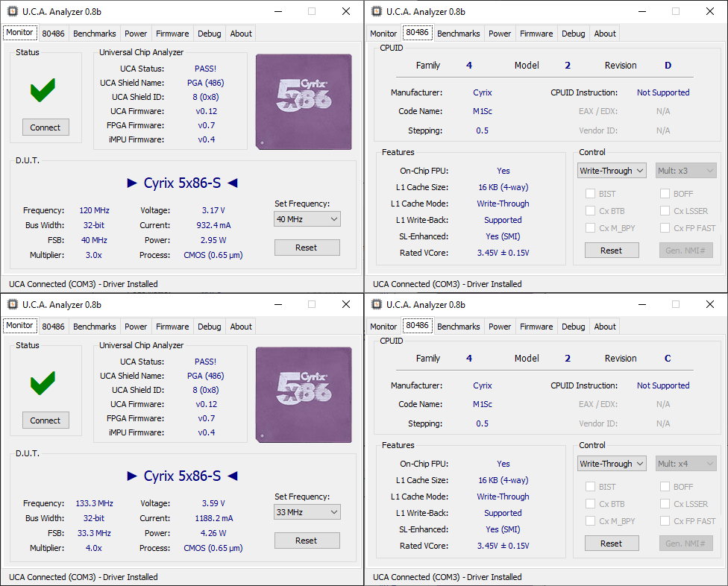
Task: Open the Firmware tab in the 133.3 MHz window
Action: (x=172, y=326)
